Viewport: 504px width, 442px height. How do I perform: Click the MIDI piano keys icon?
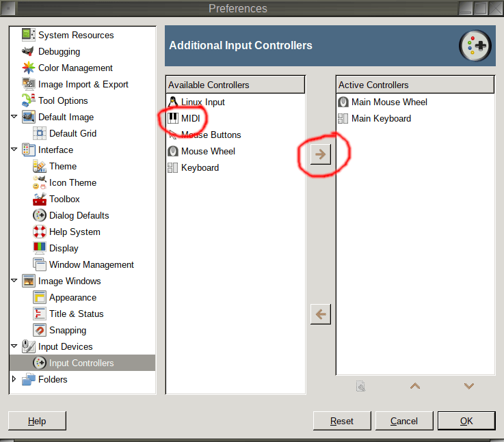172,118
